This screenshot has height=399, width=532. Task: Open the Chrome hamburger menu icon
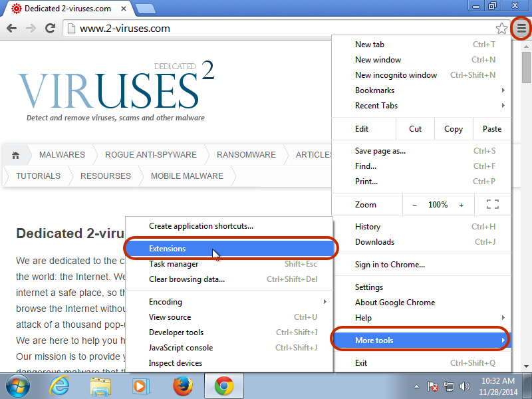pyautogui.click(x=521, y=28)
